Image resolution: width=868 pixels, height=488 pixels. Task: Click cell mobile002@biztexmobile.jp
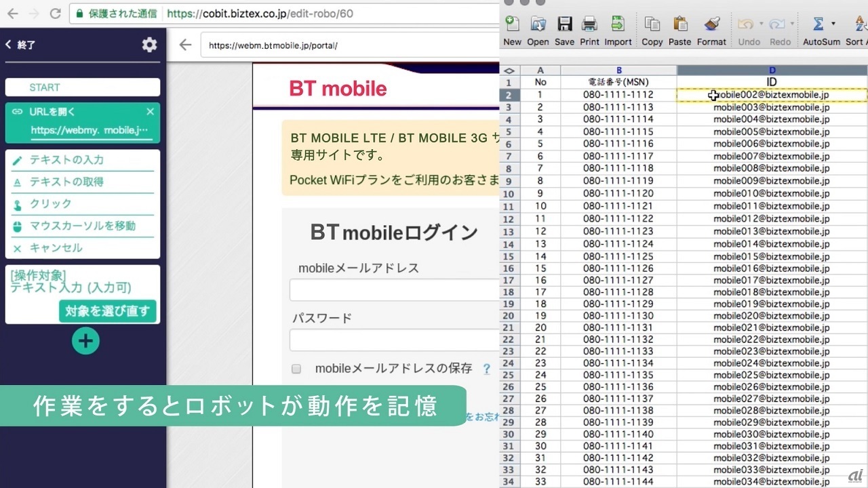(x=772, y=95)
